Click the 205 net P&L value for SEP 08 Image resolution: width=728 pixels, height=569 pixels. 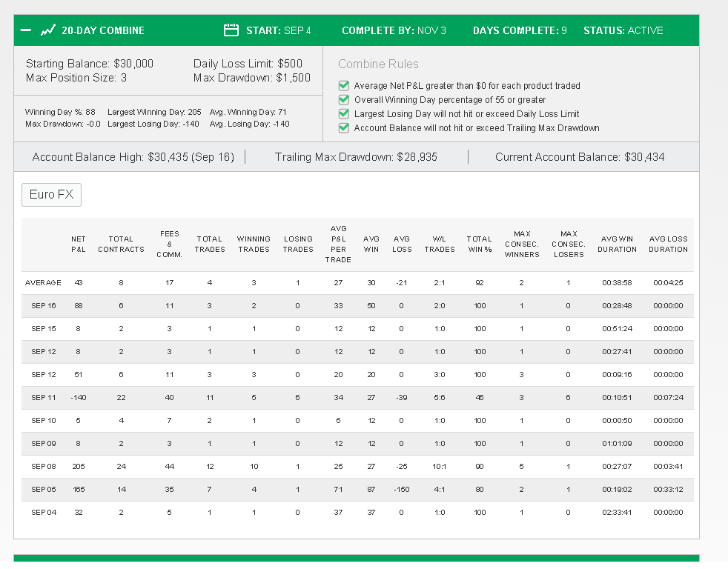[79, 467]
